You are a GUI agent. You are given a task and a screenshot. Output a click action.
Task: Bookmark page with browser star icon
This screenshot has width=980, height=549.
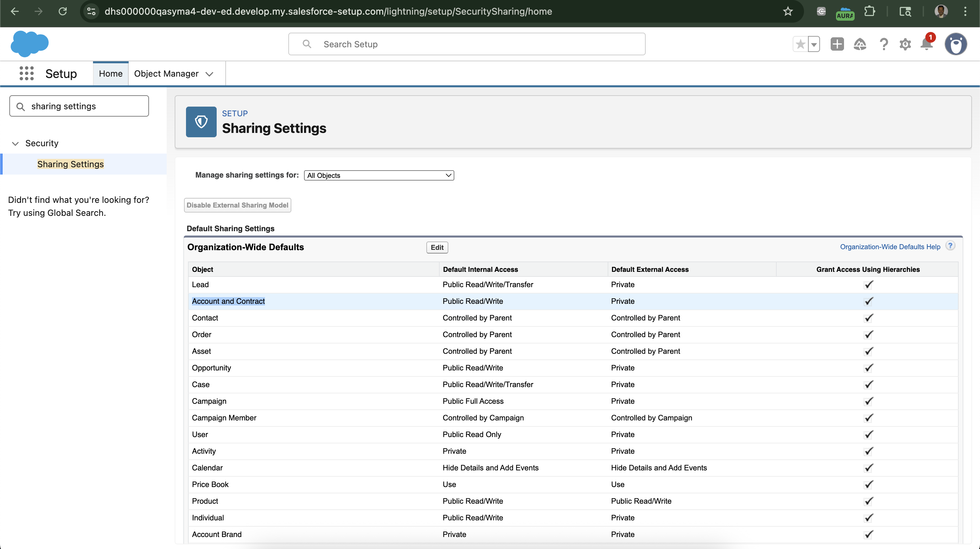click(x=787, y=11)
